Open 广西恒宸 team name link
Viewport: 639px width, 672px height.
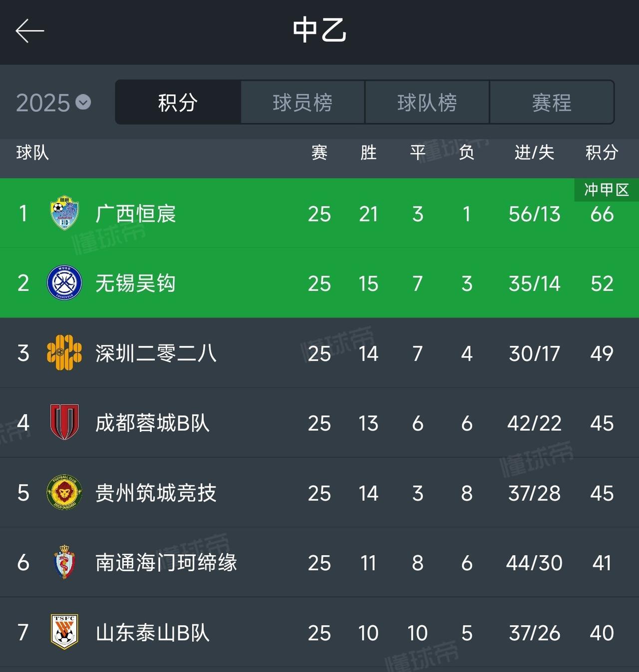(x=136, y=214)
